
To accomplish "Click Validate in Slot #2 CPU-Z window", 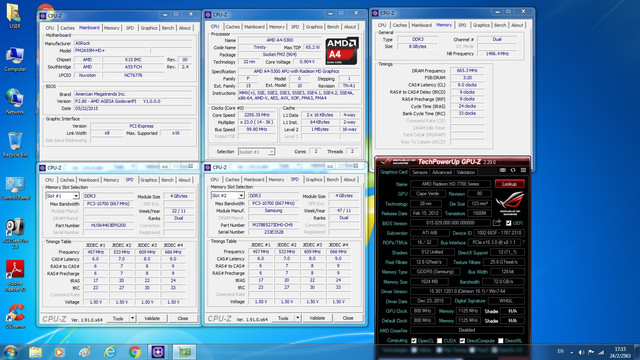I will (x=317, y=318).
